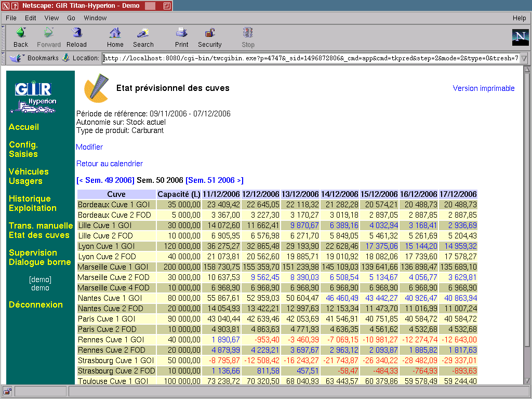
Task: Open Version imprimable link
Action: coord(484,88)
